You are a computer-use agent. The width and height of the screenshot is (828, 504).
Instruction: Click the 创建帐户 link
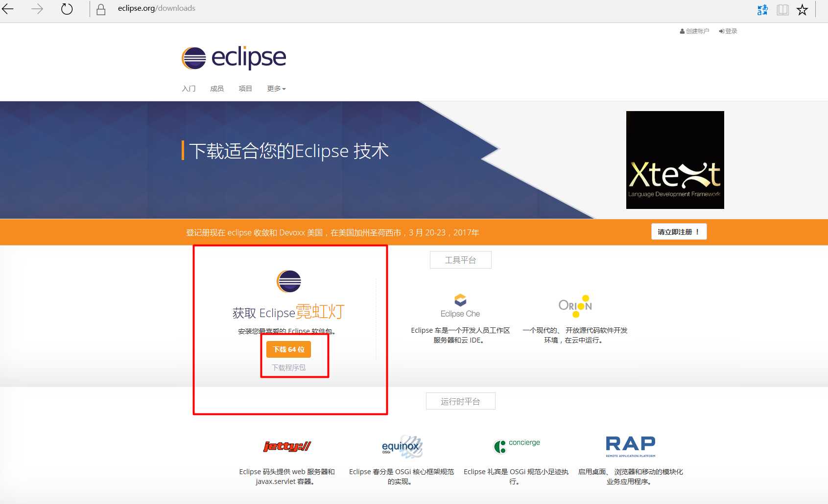[x=694, y=31]
